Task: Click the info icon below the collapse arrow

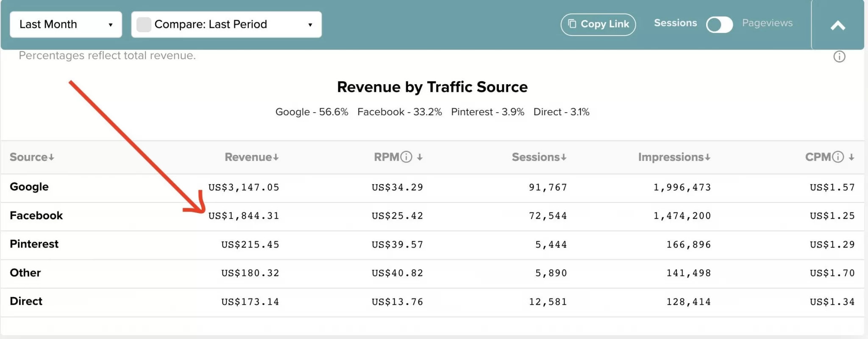Action: pos(839,57)
